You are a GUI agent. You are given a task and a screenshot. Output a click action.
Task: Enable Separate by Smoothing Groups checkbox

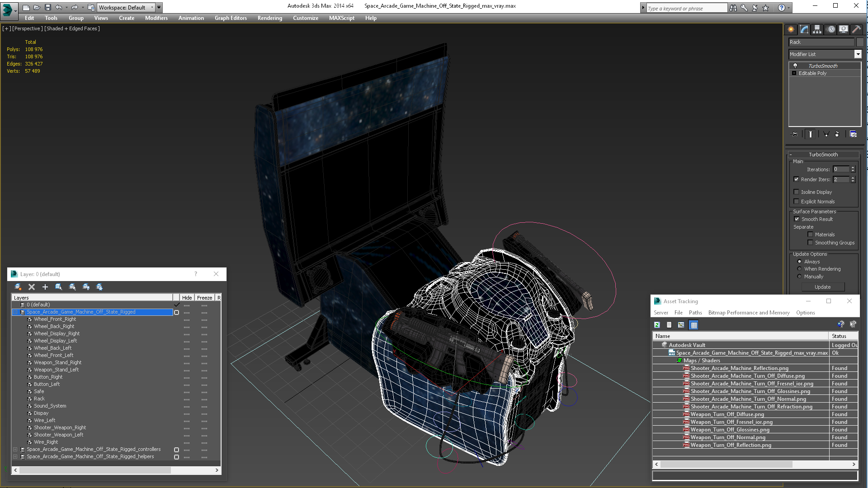click(x=810, y=243)
